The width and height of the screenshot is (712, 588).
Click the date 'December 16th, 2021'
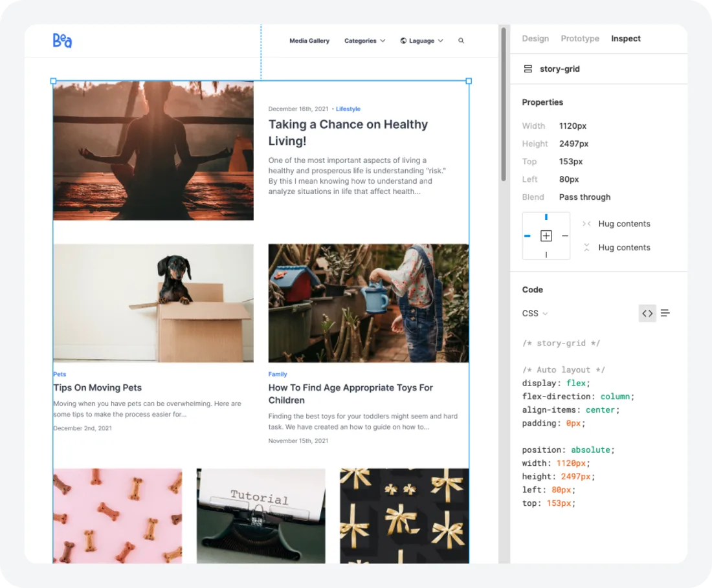click(x=298, y=109)
